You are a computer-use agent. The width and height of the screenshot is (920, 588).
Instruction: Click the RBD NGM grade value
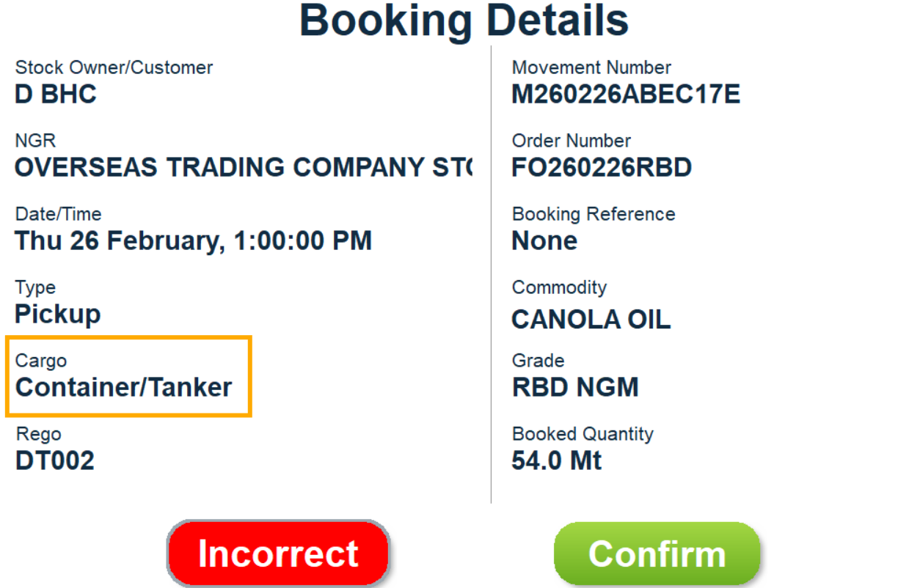click(575, 387)
